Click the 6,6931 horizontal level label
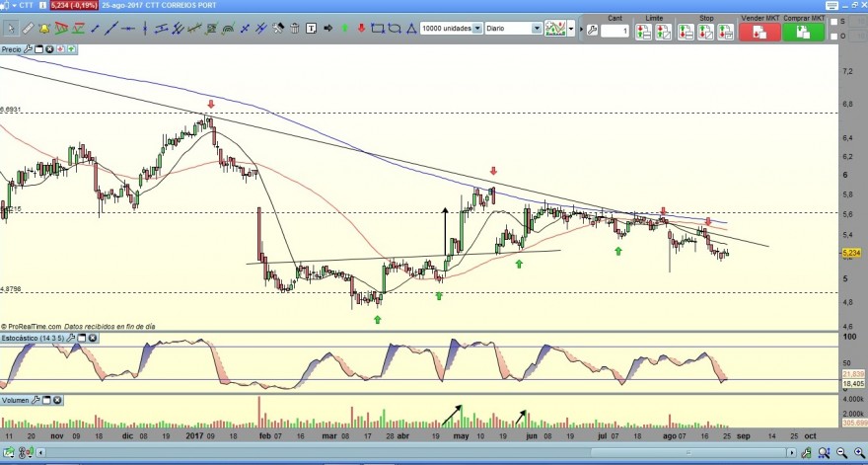Screen dimensions: 868x465 pyautogui.click(x=11, y=110)
